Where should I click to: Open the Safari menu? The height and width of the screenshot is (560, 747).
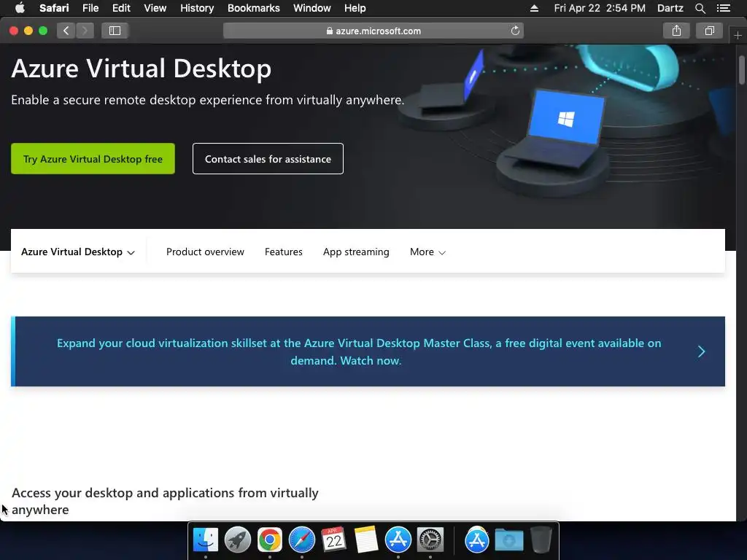pyautogui.click(x=54, y=8)
